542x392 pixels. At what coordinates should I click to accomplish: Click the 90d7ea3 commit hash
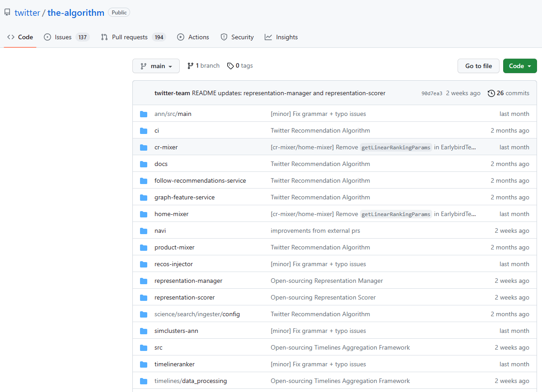point(432,93)
